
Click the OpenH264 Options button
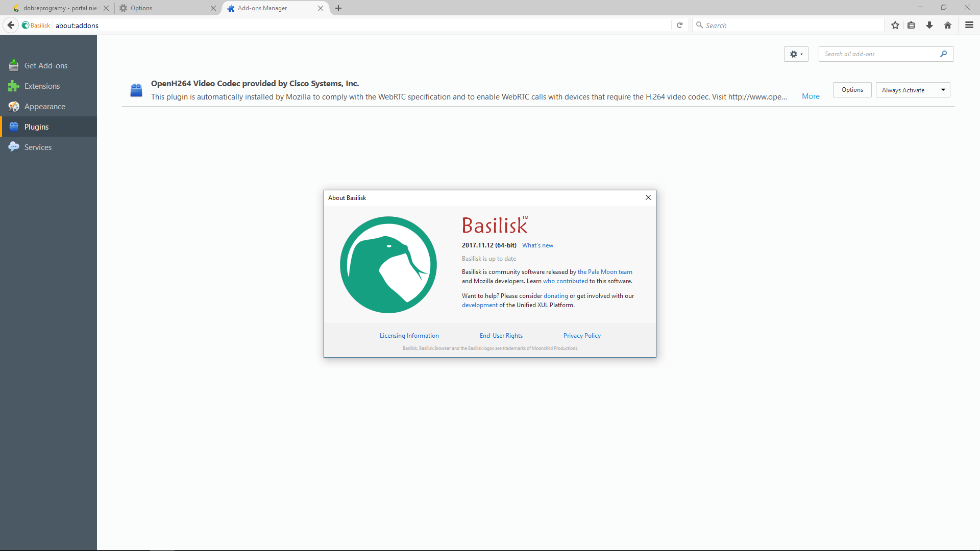(x=852, y=90)
